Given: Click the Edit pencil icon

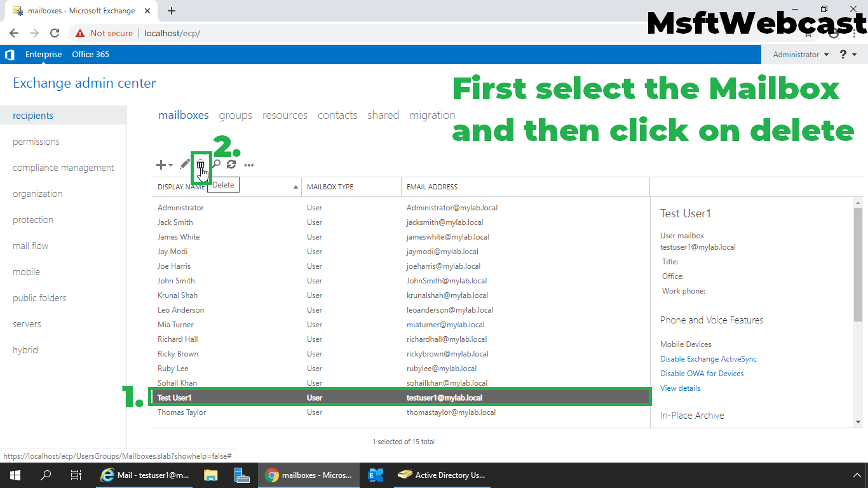Looking at the screenshot, I should 184,165.
